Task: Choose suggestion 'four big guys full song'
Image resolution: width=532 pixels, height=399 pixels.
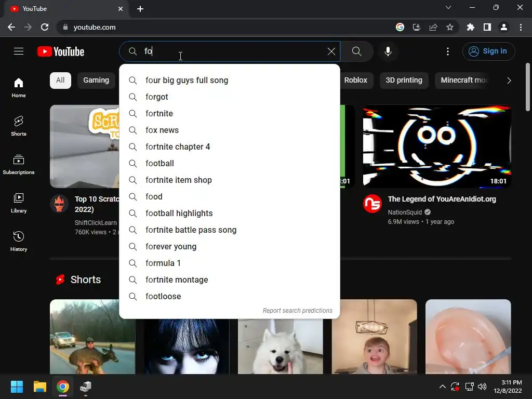Action: click(229, 81)
